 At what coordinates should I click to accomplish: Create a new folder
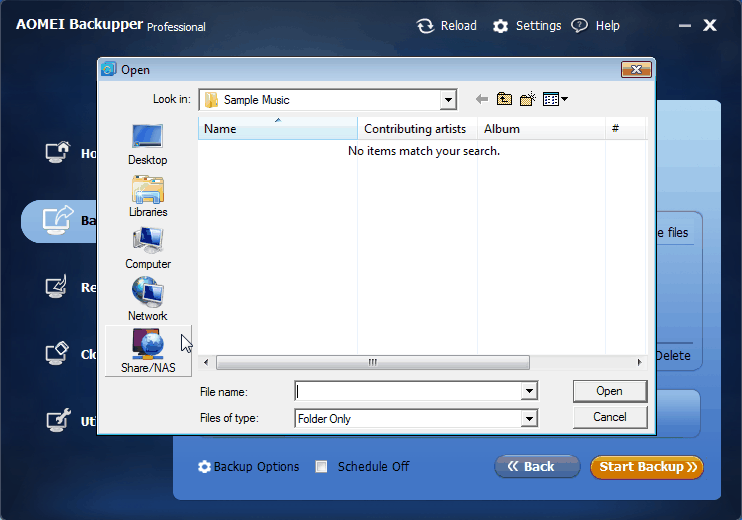527,99
